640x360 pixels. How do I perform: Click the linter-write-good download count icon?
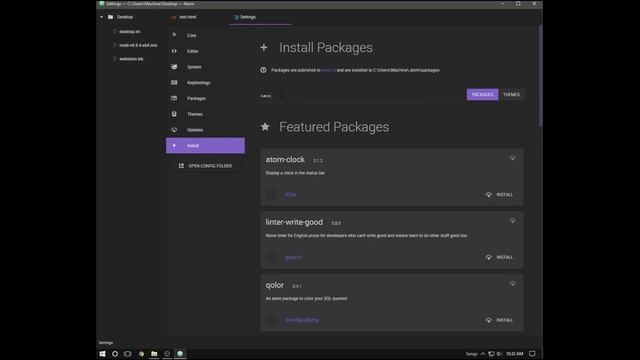click(513, 221)
